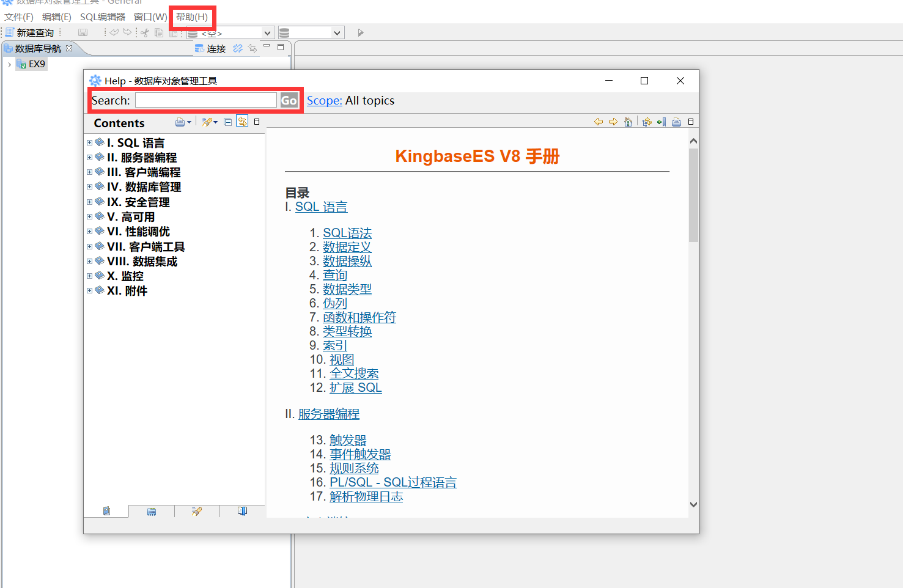The image size is (903, 588).
Task: Open the 帮助(H) menu
Action: click(191, 17)
